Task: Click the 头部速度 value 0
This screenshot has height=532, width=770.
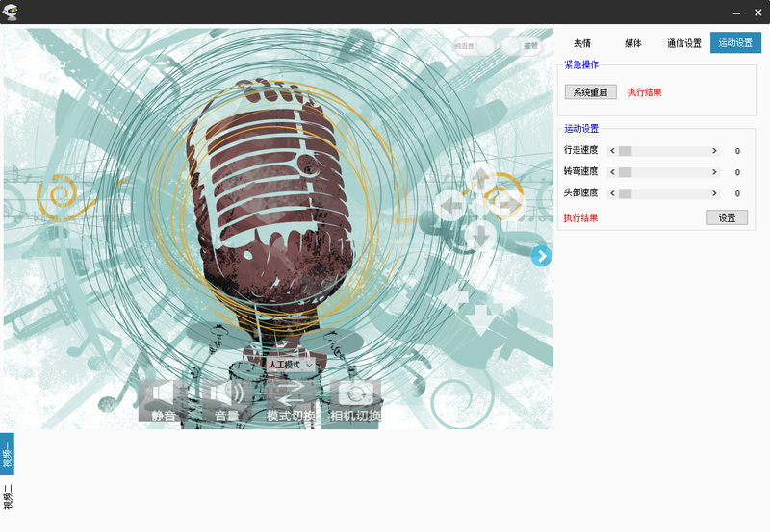Action: point(737,194)
